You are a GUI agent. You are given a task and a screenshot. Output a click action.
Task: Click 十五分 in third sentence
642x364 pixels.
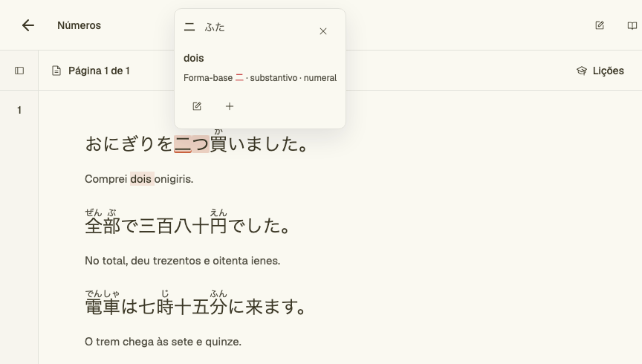[201, 307]
